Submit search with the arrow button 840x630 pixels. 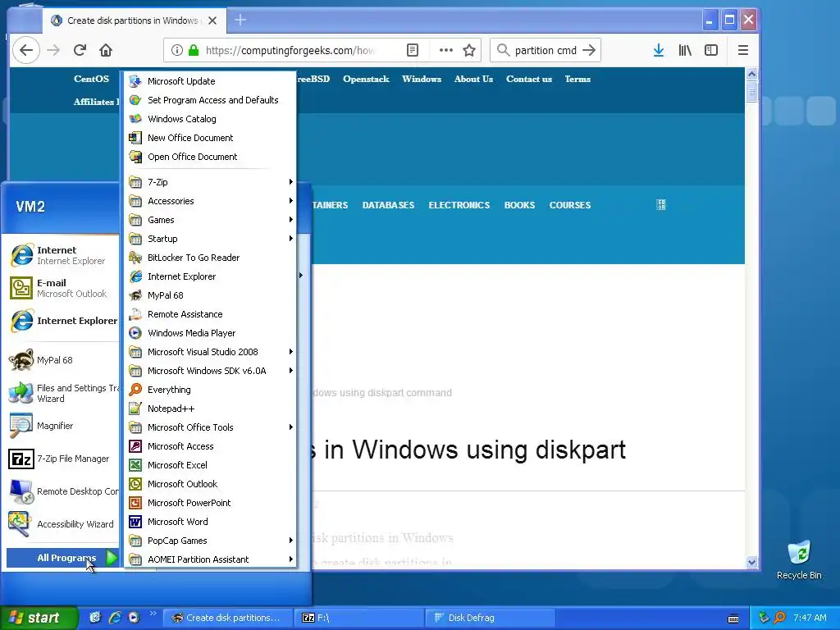click(x=589, y=50)
